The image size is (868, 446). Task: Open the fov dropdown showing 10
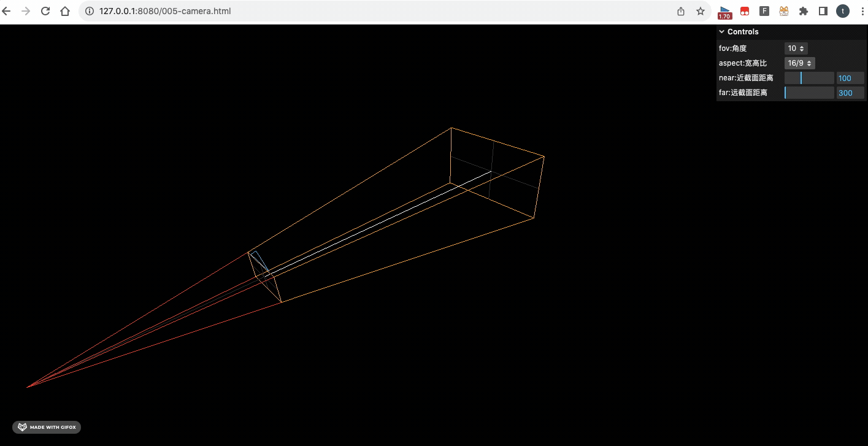coord(796,48)
